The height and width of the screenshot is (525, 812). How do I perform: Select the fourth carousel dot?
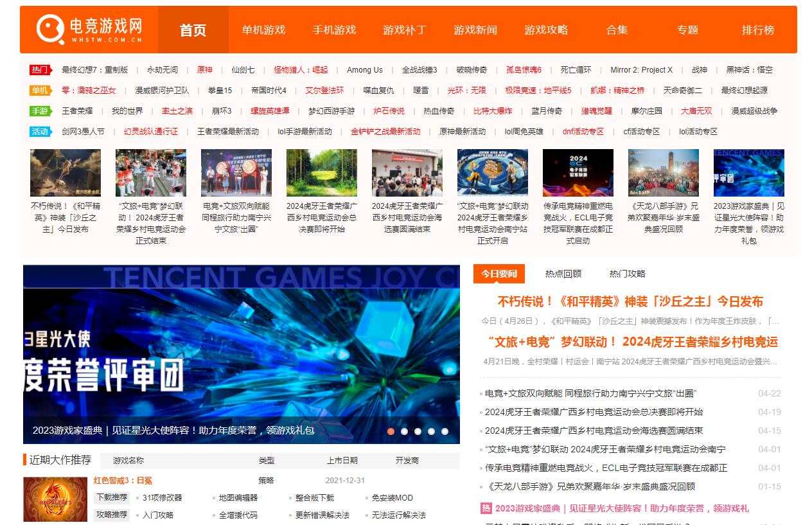(x=431, y=431)
